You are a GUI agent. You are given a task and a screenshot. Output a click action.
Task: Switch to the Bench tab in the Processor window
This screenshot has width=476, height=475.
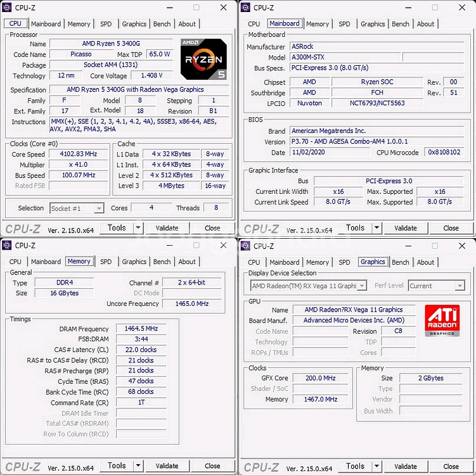[x=162, y=24]
